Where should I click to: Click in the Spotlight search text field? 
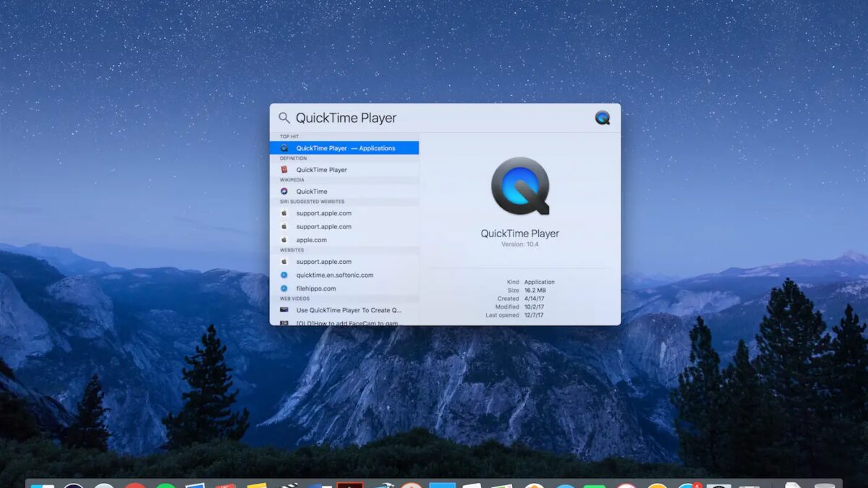(434, 118)
